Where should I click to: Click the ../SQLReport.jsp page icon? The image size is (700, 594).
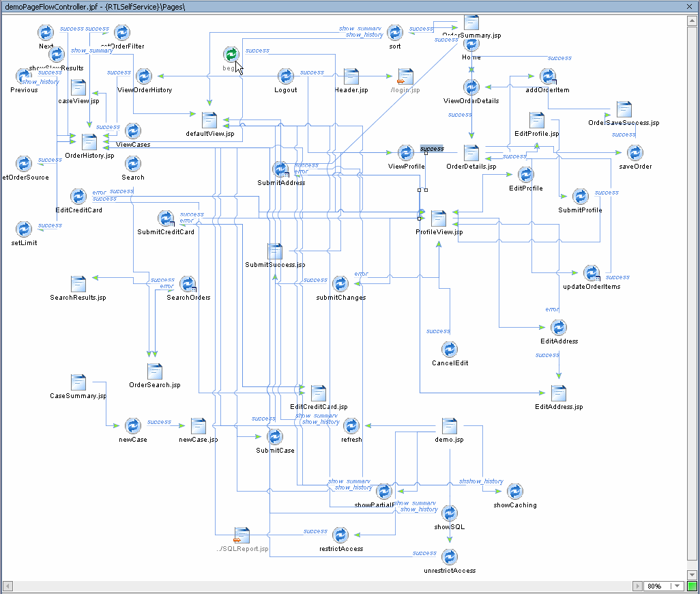[242, 535]
